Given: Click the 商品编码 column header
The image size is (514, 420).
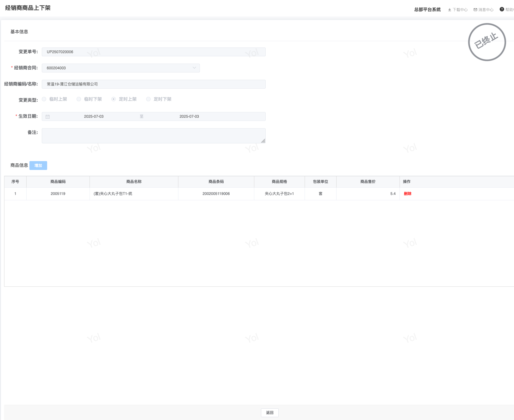Looking at the screenshot, I should click(58, 182).
